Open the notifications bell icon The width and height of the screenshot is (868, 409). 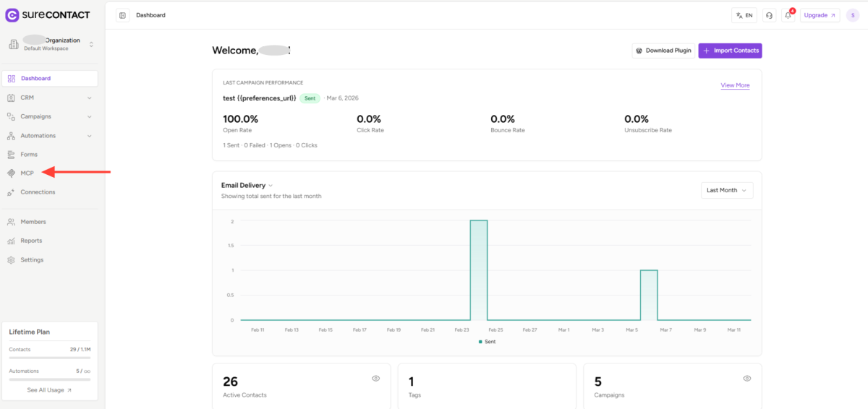[x=788, y=15]
